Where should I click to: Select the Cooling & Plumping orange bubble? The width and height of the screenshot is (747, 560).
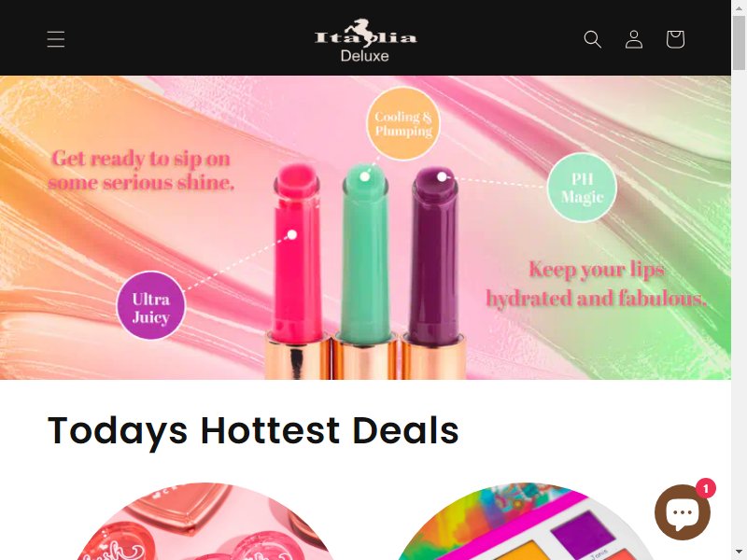click(x=403, y=124)
